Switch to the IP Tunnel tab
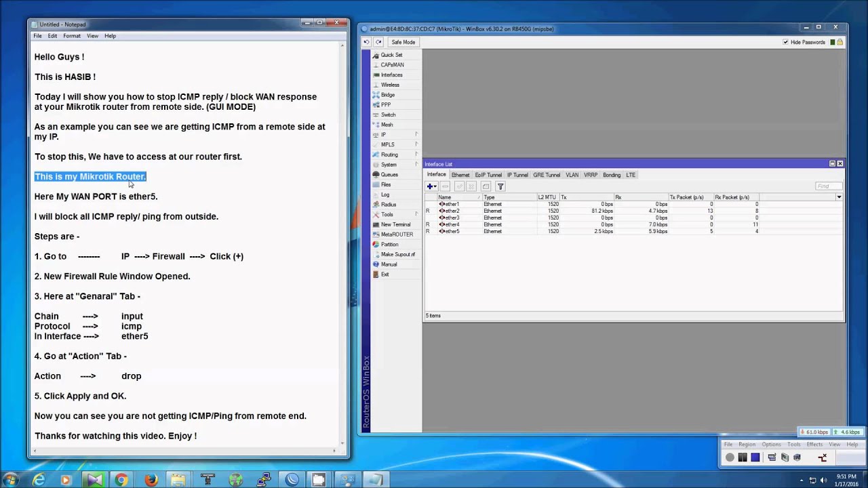 click(517, 175)
